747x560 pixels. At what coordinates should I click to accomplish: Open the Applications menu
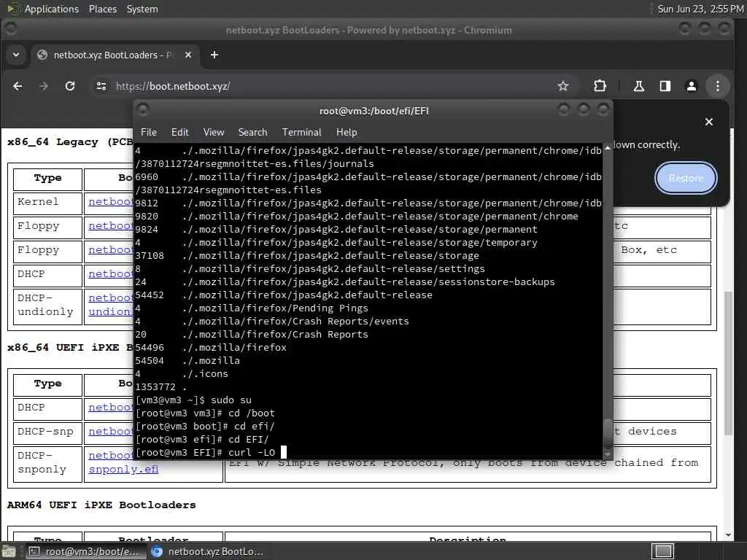pos(52,9)
